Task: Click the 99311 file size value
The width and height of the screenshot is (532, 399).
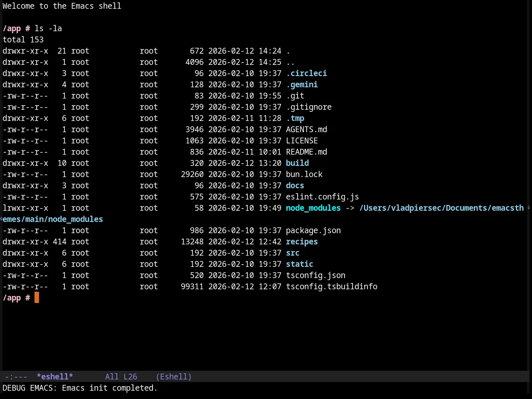Action: pos(192,287)
